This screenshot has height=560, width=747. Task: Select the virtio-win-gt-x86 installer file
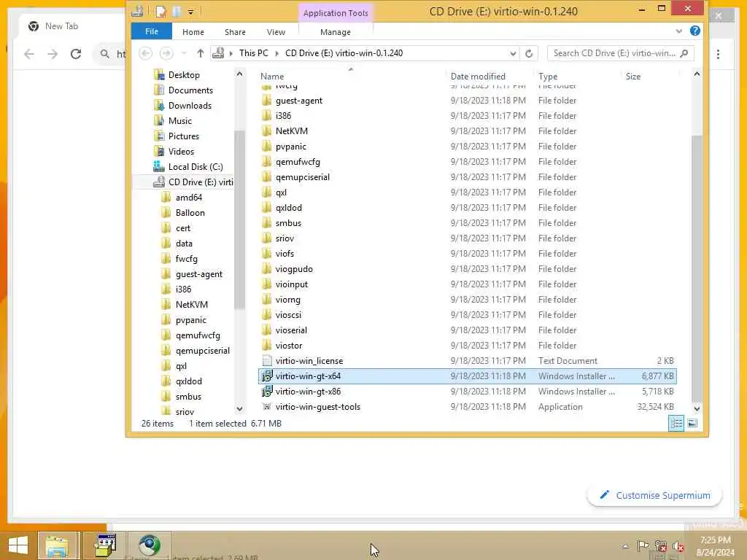[x=308, y=391]
